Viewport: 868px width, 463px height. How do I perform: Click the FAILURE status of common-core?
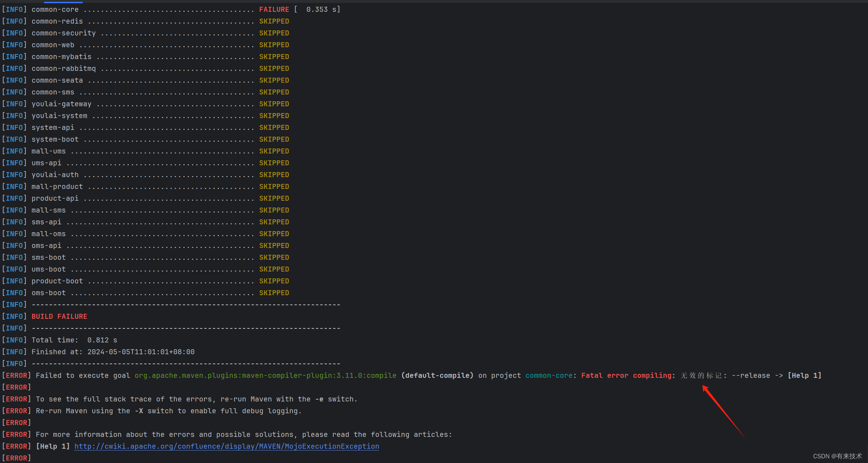[x=274, y=10]
